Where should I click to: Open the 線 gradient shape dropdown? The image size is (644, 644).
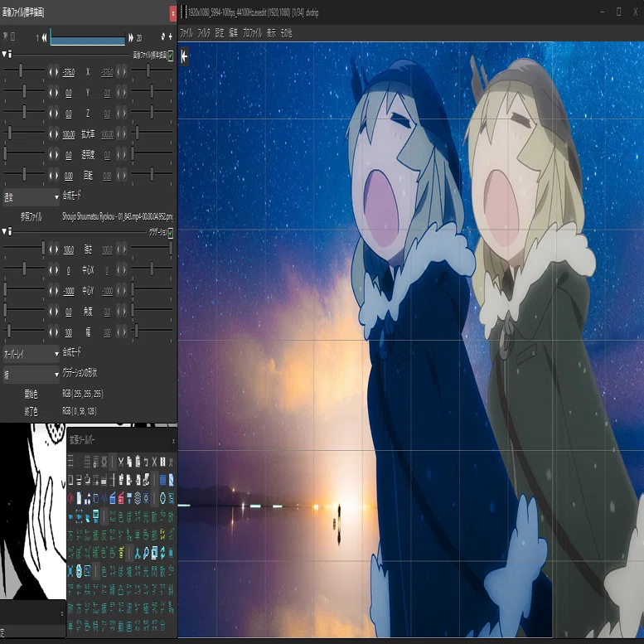(x=31, y=375)
